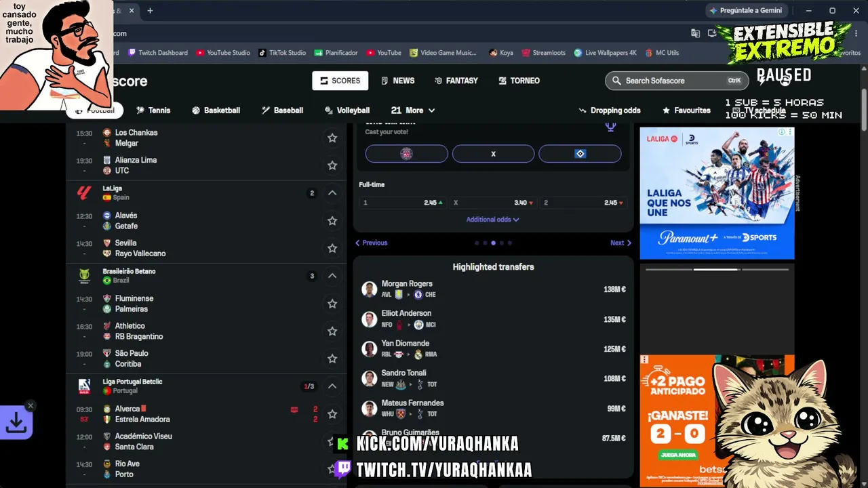The width and height of the screenshot is (868, 488).
Task: Favourite the Los Chankas vs Melgar match
Action: pos(332,138)
